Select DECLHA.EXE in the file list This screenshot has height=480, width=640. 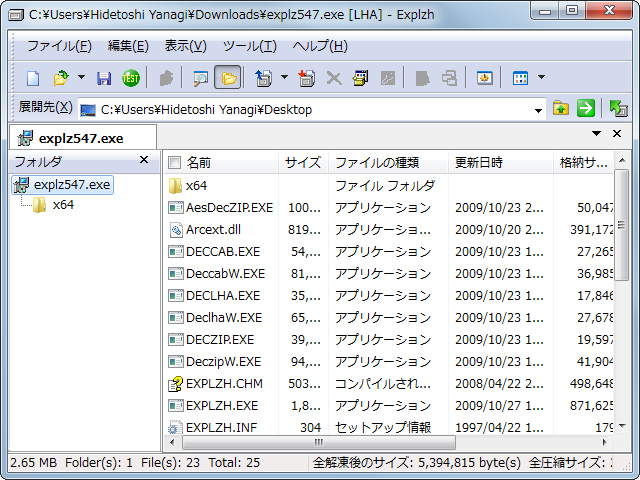[x=214, y=296]
